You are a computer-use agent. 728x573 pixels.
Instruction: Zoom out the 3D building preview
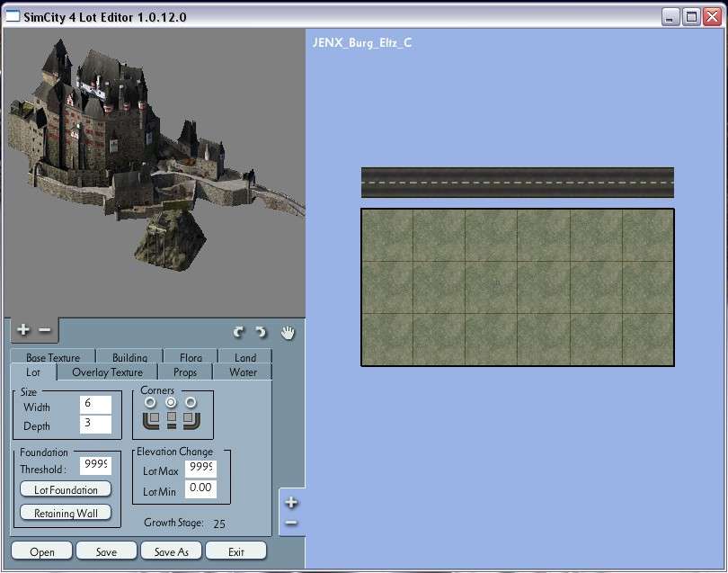tap(45, 329)
